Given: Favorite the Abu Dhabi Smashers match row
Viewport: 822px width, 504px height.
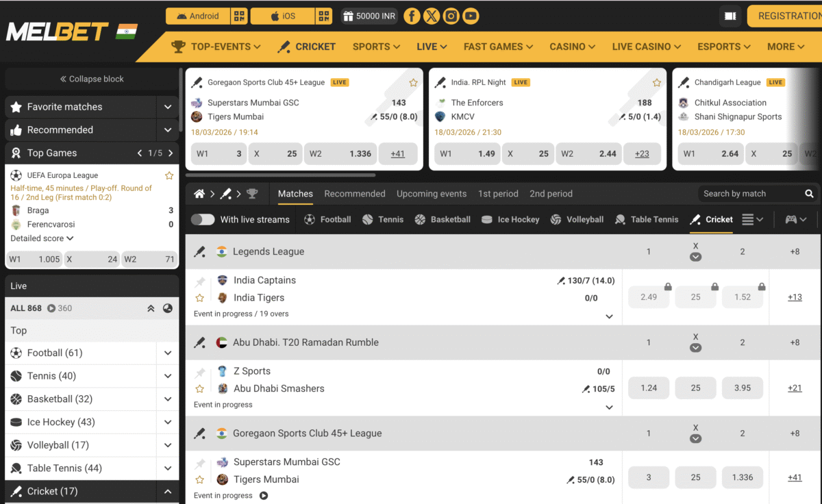Looking at the screenshot, I should [199, 389].
